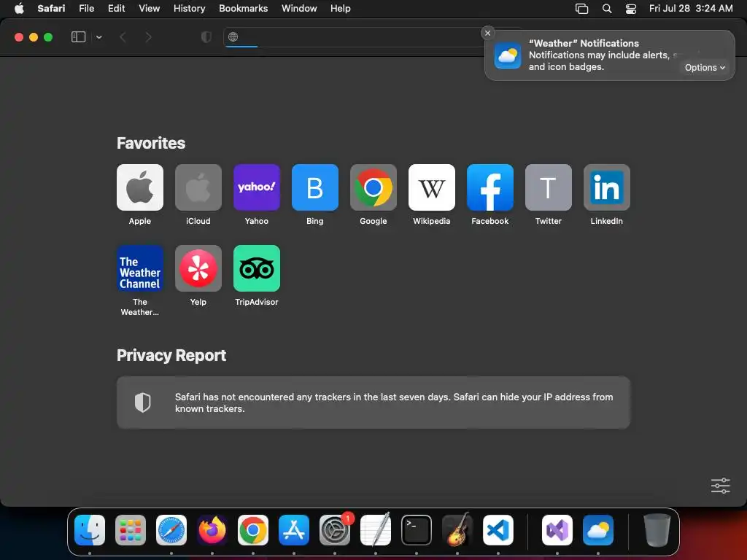This screenshot has width=747, height=560.
Task: Show the Safari sidebar
Action: click(x=78, y=37)
